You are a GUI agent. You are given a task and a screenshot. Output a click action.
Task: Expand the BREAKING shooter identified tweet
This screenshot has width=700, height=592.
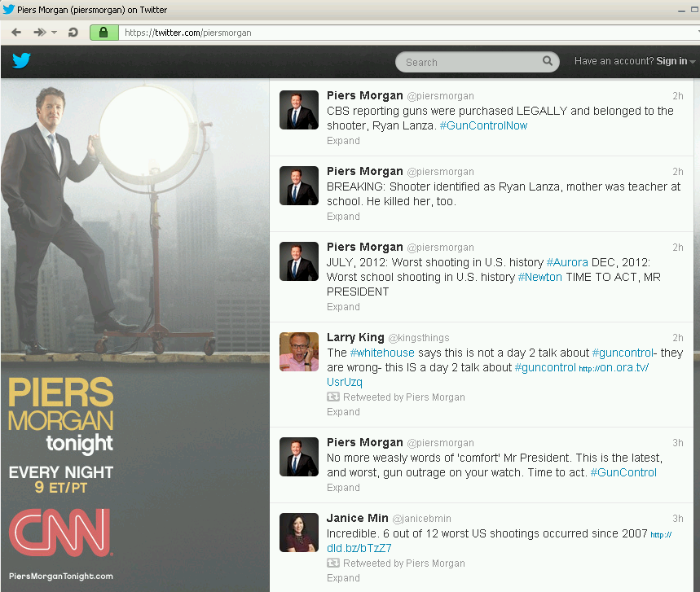(343, 217)
